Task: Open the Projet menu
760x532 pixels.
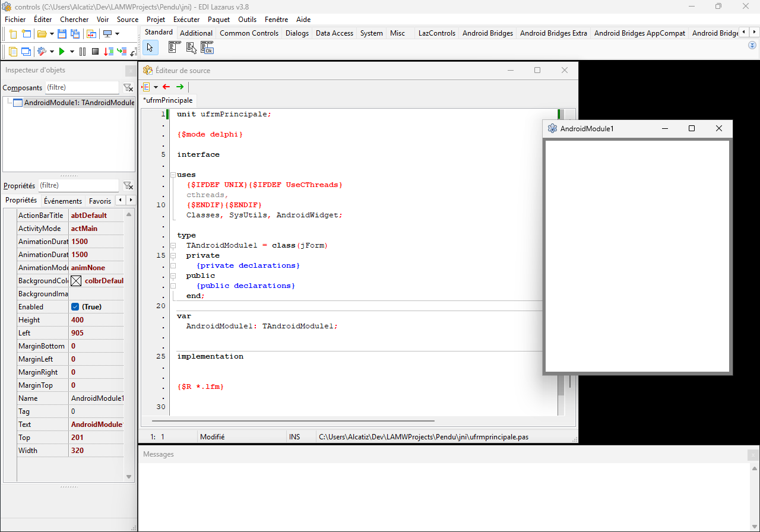Action: [156, 19]
